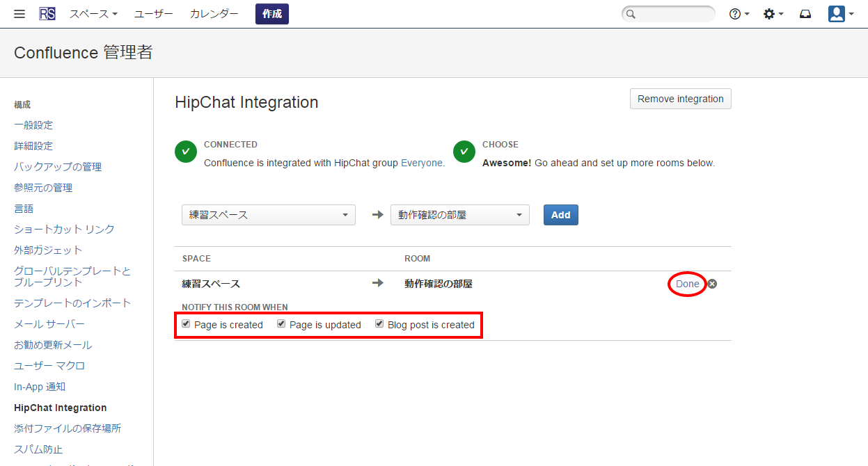Toggle the Page is updated checkbox
This screenshot has width=868, height=466.
click(x=281, y=324)
